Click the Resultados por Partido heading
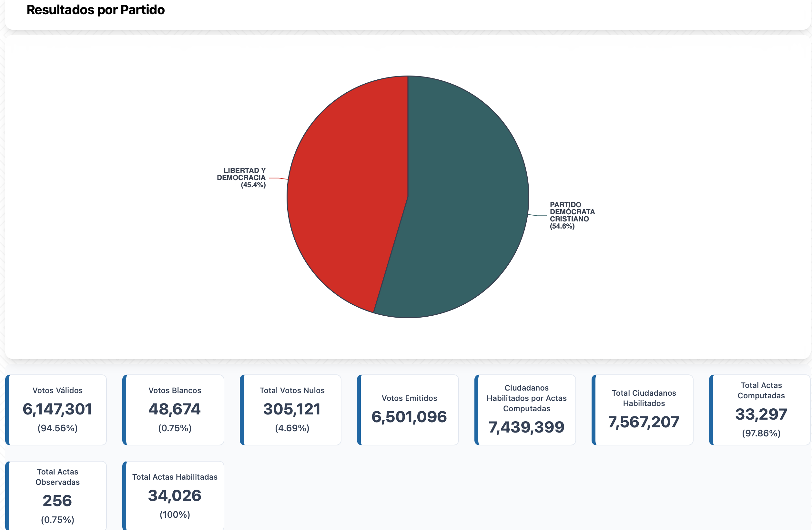This screenshot has height=530, width=812. tap(96, 10)
